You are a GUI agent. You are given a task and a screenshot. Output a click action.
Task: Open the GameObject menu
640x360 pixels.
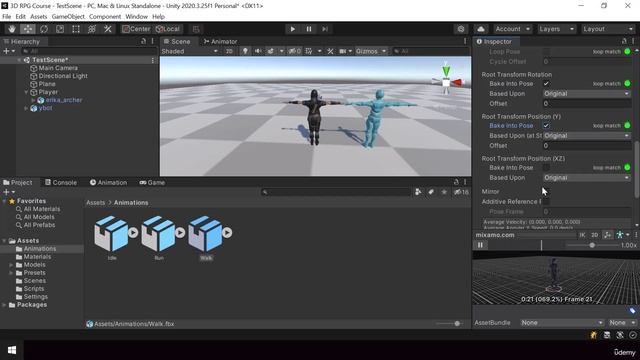(68, 17)
